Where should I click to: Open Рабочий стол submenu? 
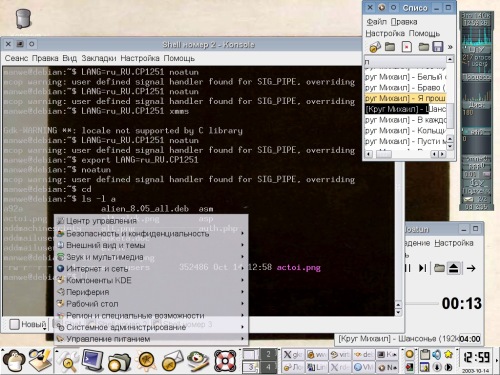[x=151, y=304]
